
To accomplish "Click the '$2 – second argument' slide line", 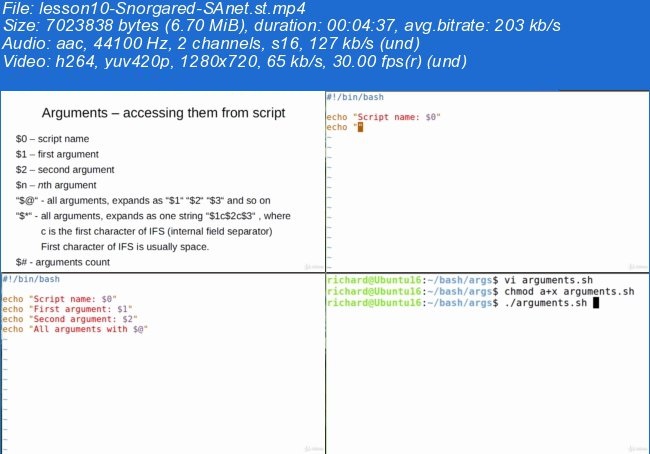I will click(65, 170).
